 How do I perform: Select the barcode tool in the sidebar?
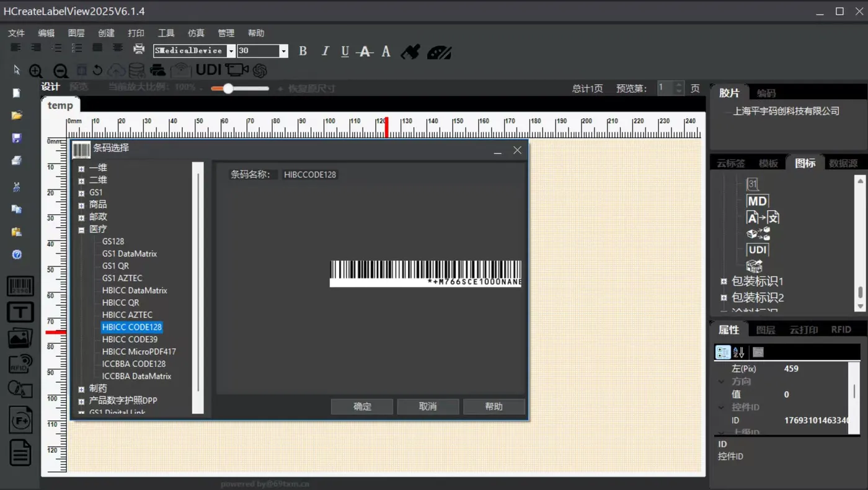point(20,286)
